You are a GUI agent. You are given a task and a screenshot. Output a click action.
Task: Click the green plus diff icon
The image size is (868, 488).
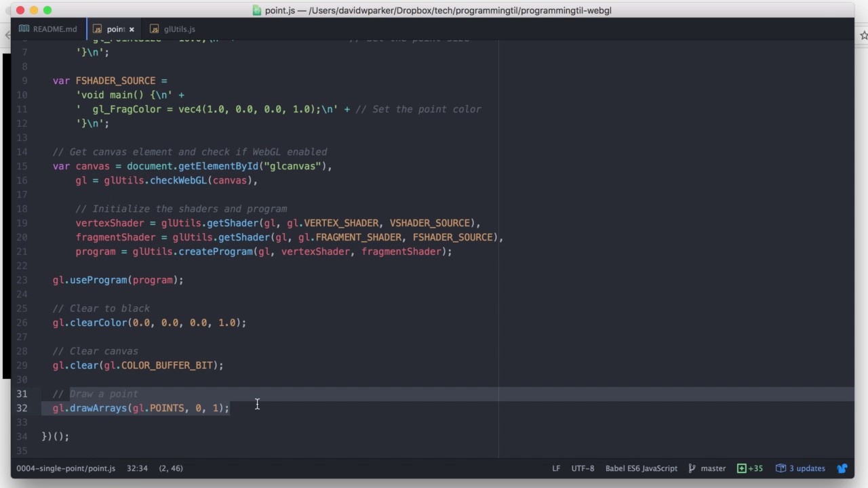pos(741,468)
